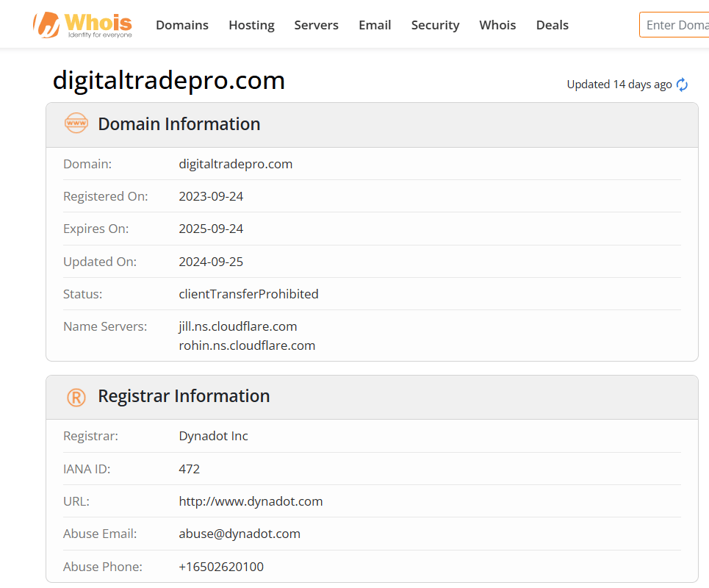The image size is (709, 588).
Task: Click the refresh icon beside Updated 14 days ago
Action: coord(682,85)
